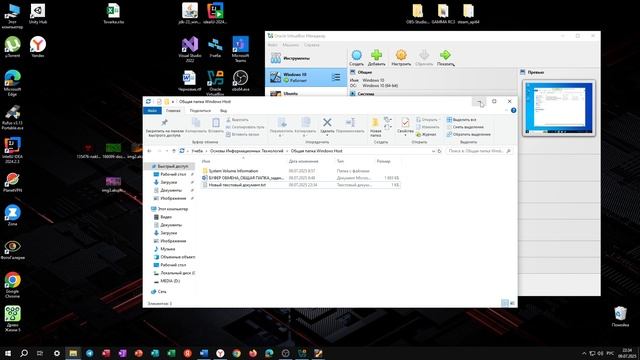
Task: Open the Recycle Bin (Корзина) desktop icon
Action: (620, 317)
